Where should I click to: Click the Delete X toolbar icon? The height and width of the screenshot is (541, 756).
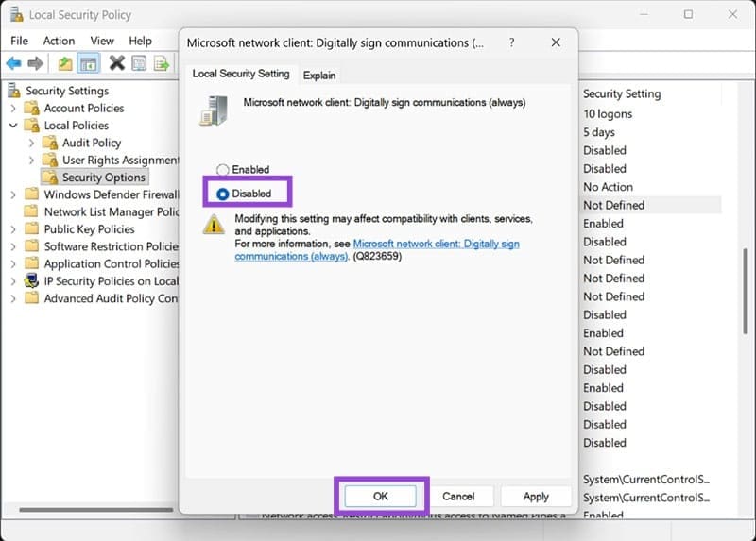[116, 63]
